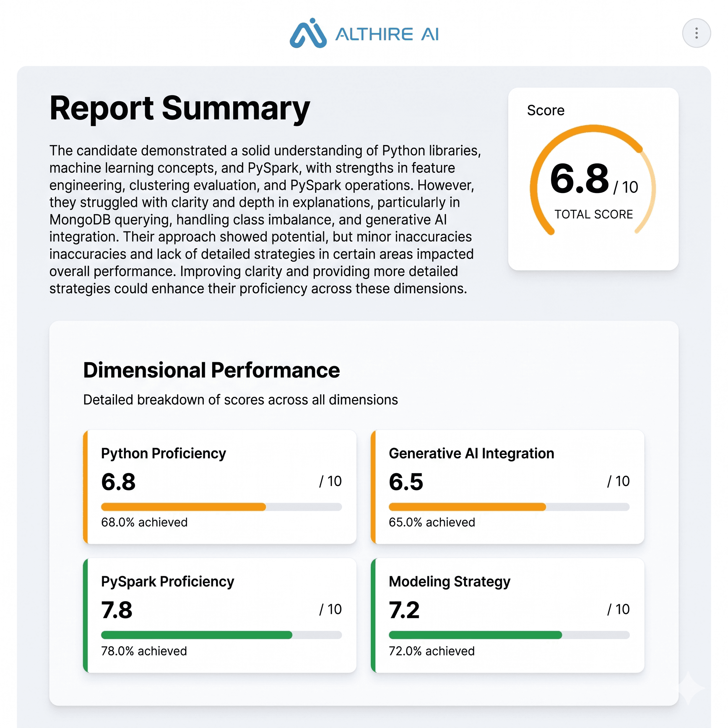Click the TOTAL SCORE caption
This screenshot has height=728, width=728.
[x=594, y=214]
